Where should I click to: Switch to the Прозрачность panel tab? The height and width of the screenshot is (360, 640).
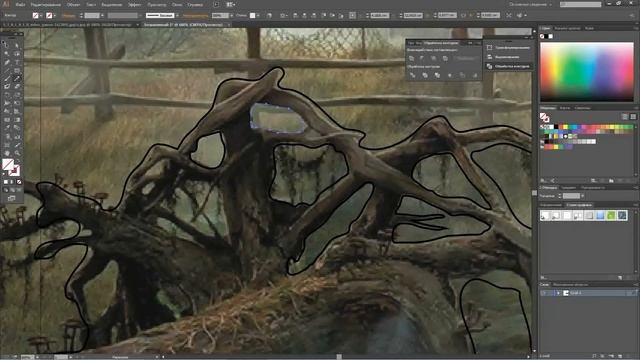[x=593, y=188]
